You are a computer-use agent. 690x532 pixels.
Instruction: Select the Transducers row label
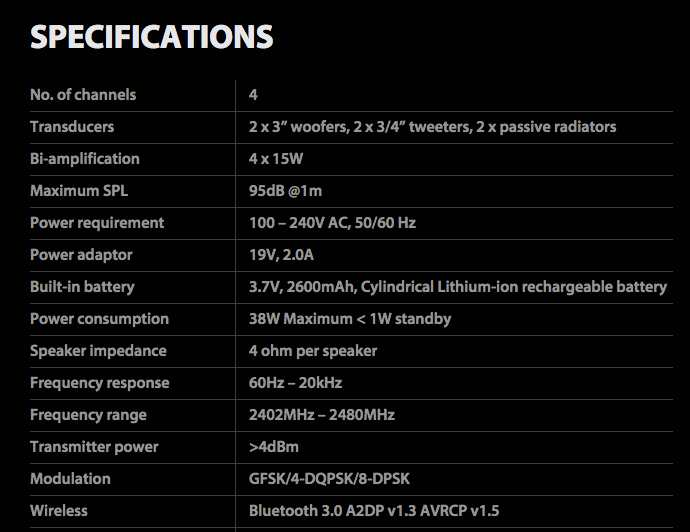click(72, 127)
